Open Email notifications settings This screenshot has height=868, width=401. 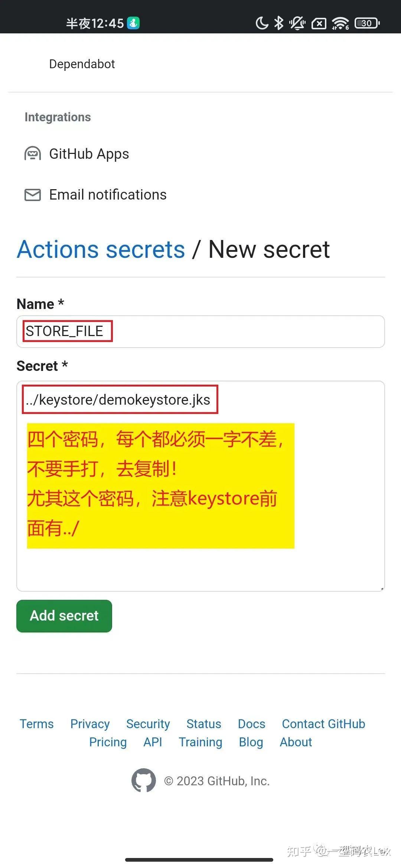coord(108,195)
